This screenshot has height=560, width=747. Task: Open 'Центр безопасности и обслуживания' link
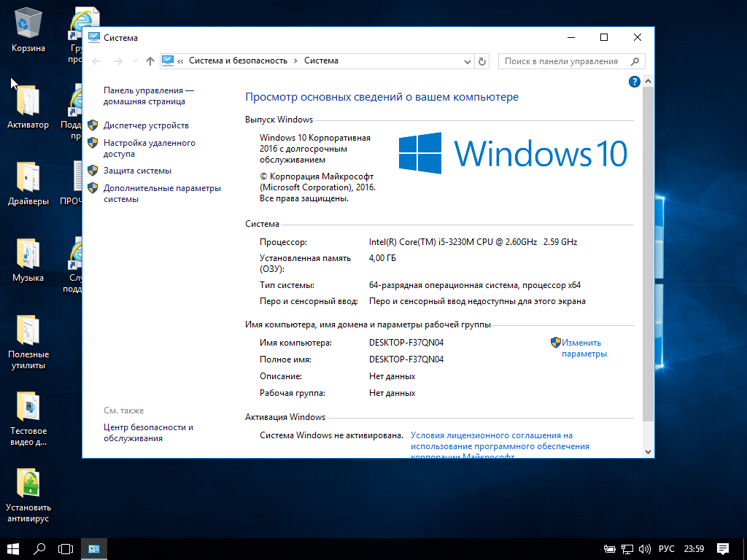click(x=148, y=432)
